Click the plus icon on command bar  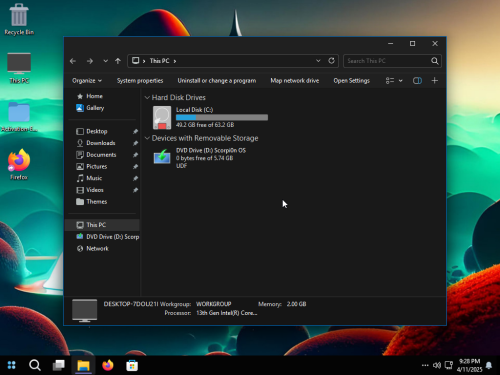click(435, 81)
